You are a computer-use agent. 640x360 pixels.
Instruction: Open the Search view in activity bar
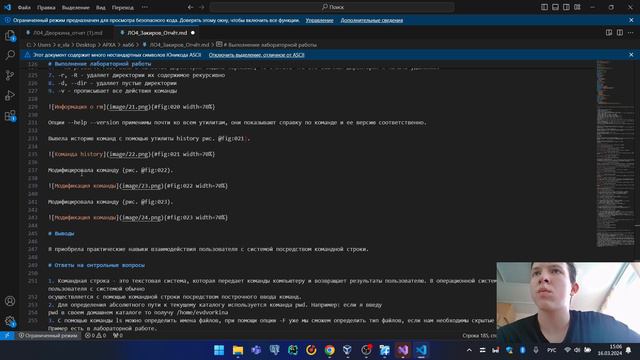coord(10,55)
